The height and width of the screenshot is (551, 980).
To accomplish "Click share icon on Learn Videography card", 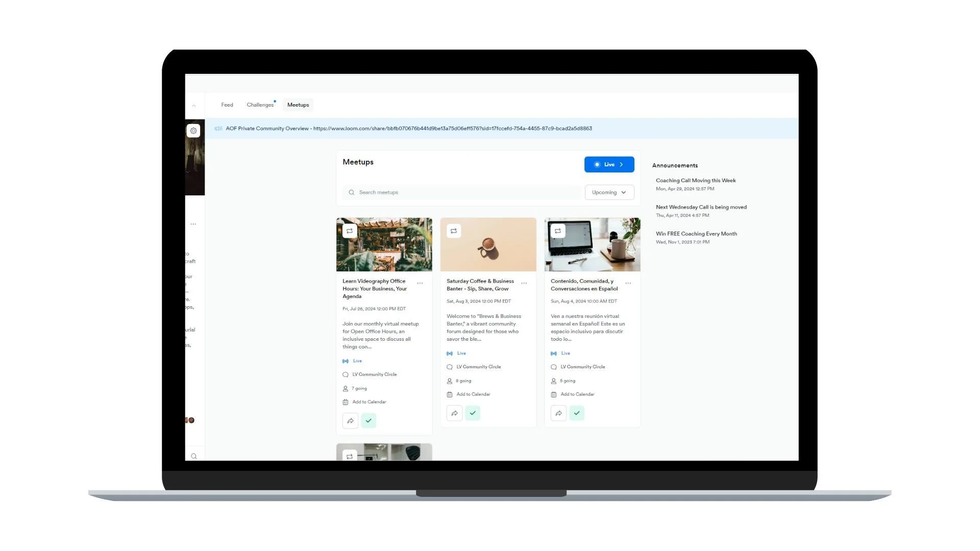I will (x=350, y=421).
